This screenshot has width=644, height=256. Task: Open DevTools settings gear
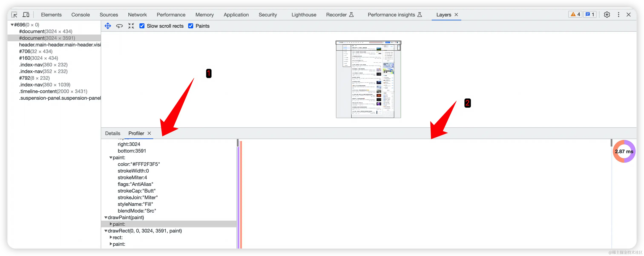click(607, 15)
